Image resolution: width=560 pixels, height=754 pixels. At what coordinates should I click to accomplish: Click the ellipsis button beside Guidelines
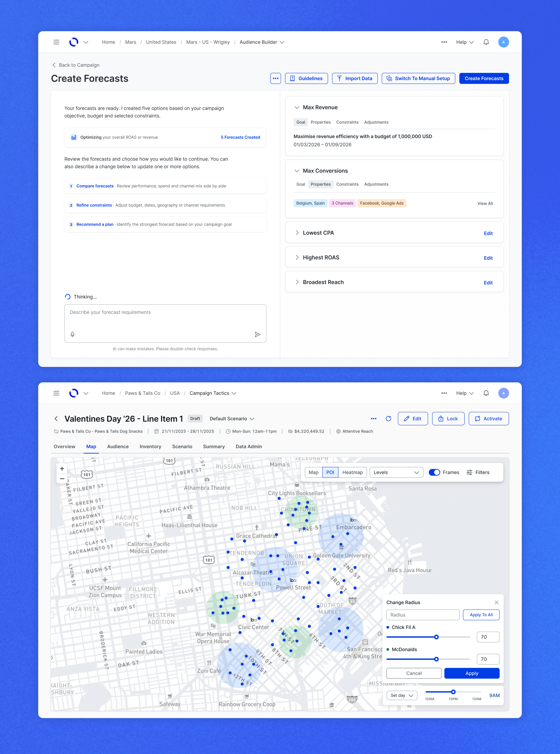pyautogui.click(x=276, y=78)
